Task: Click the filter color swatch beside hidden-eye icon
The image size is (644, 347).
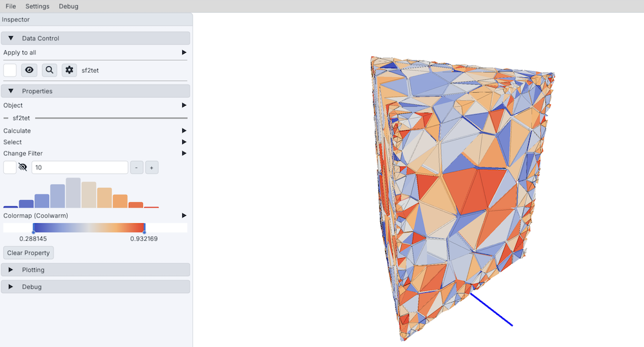Action: pyautogui.click(x=10, y=167)
